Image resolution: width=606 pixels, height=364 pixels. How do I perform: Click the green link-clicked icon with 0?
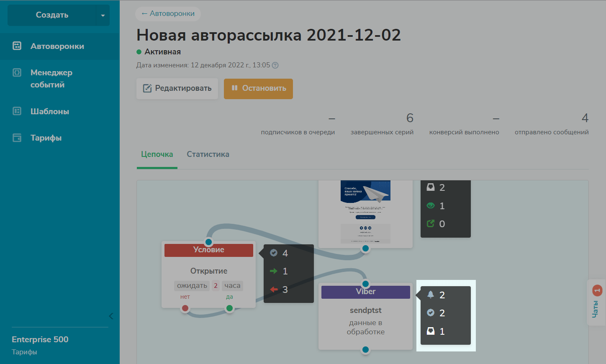(431, 223)
